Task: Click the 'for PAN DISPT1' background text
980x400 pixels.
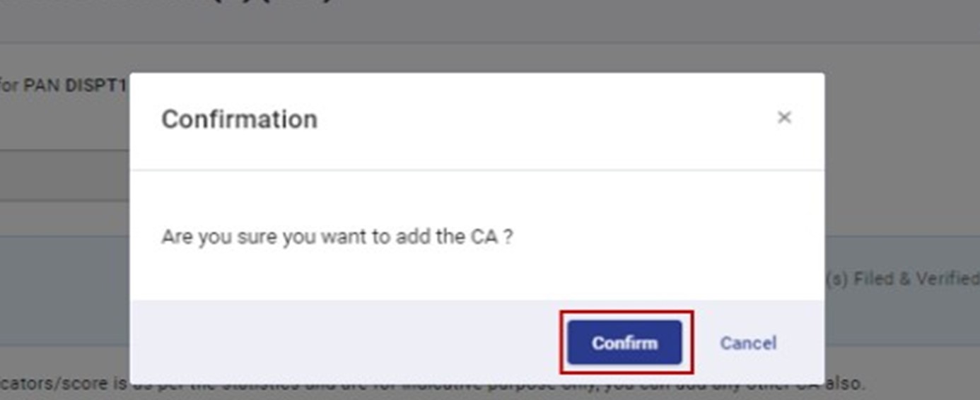Action: click(x=64, y=86)
